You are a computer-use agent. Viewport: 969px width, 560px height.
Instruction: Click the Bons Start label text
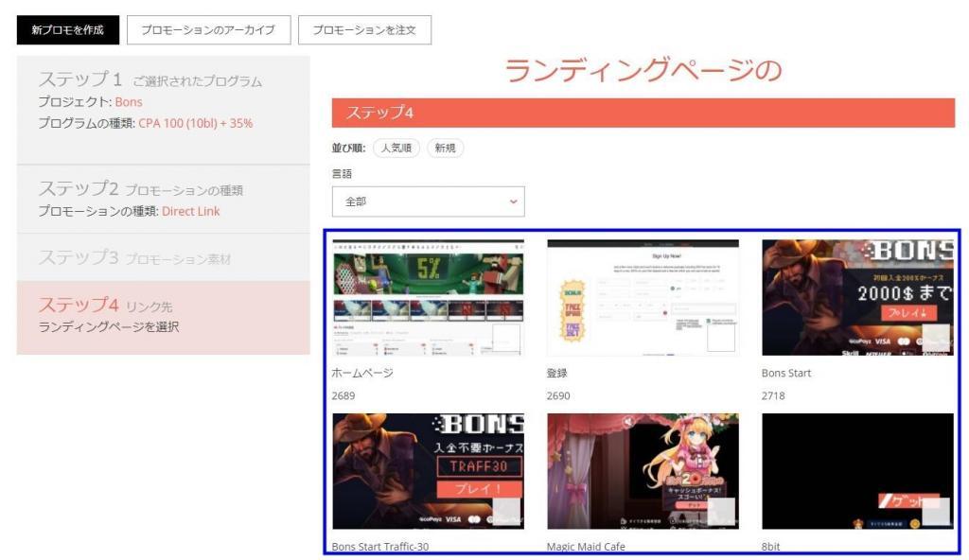click(x=786, y=373)
